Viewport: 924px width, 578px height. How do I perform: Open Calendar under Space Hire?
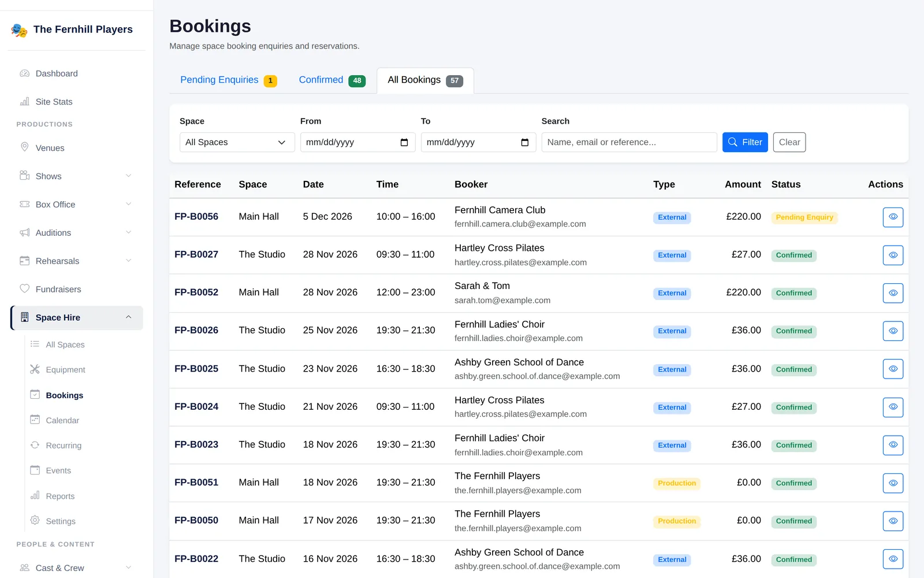pyautogui.click(x=84, y=420)
